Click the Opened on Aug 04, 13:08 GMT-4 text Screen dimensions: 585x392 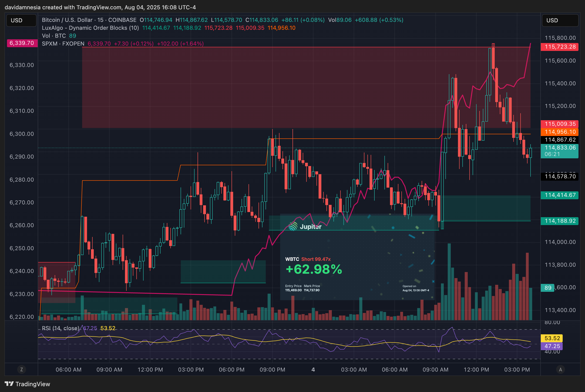point(416,288)
